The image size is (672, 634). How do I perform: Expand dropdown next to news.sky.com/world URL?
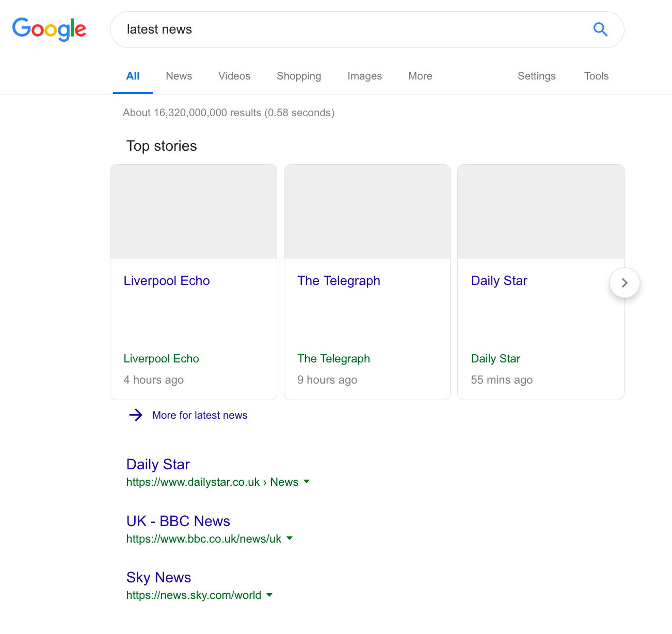point(269,595)
